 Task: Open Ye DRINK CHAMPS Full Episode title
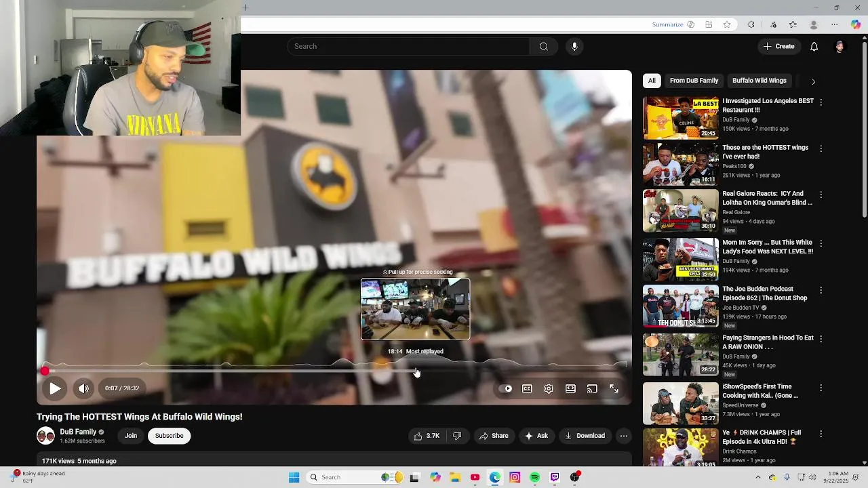point(762,437)
